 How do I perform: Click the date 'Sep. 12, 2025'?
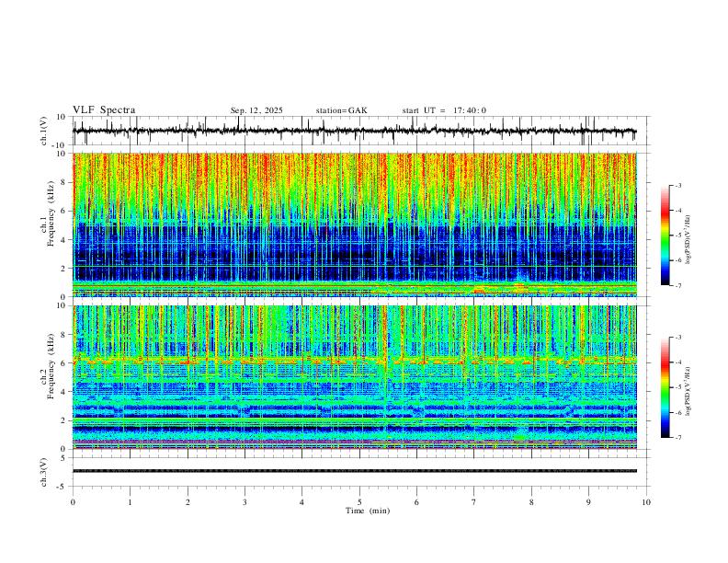click(256, 110)
